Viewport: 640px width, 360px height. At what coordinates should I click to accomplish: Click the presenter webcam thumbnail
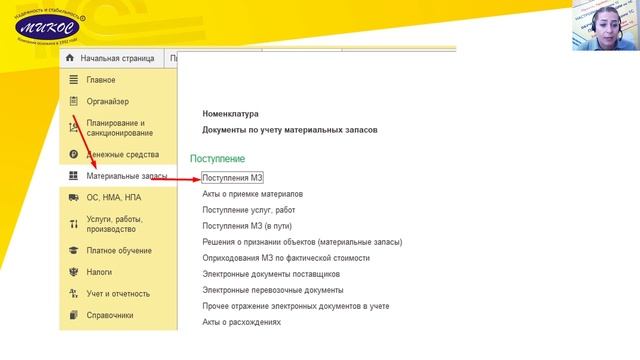(x=606, y=25)
